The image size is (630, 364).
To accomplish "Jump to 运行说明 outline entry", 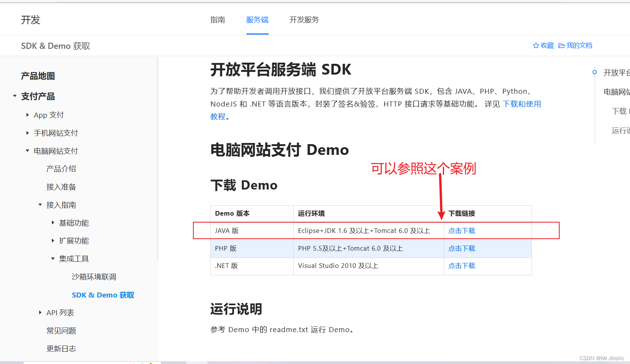I will [x=621, y=130].
